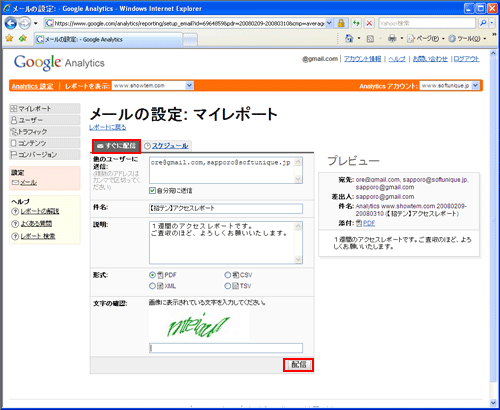The height and width of the screenshot is (410, 500).
Task: Click the ログアウト link
Action: point(466,59)
